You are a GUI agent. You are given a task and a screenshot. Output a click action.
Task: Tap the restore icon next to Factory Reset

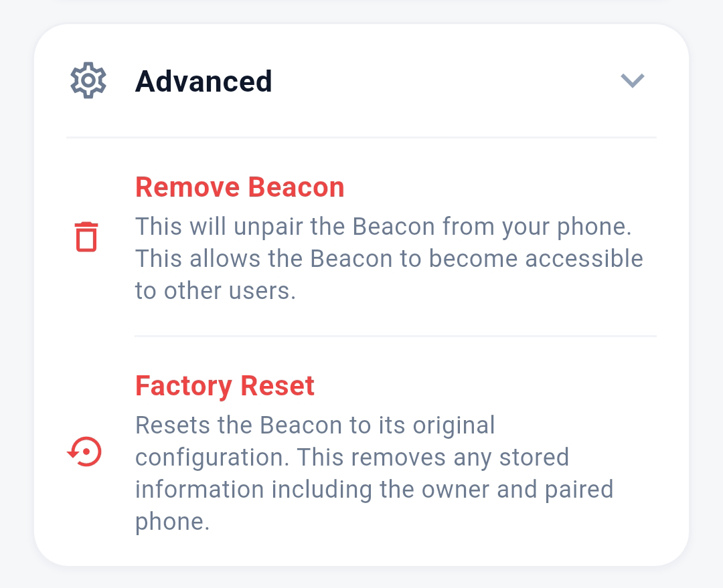coord(84,452)
